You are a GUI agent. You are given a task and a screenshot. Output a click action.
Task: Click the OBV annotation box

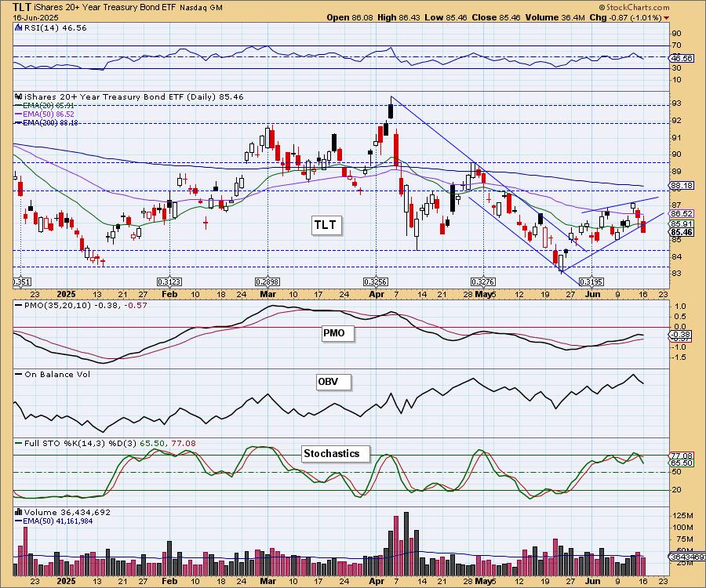tap(333, 382)
